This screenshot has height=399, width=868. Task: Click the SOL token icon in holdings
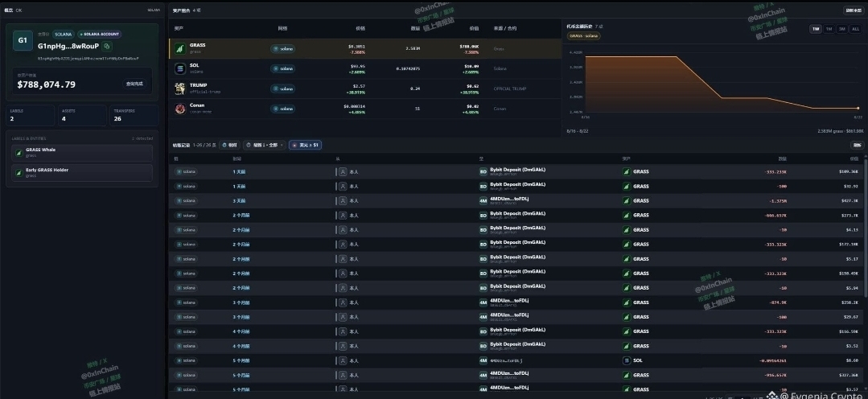(180, 68)
